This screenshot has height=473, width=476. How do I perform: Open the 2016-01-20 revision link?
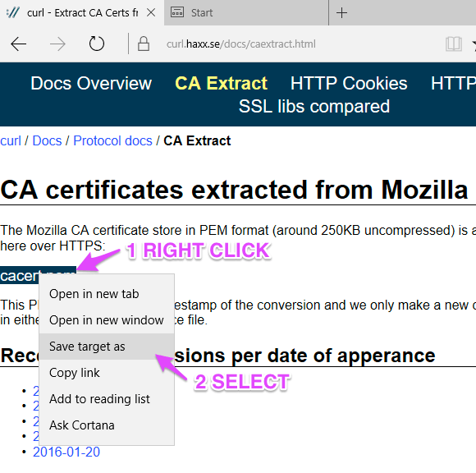[x=66, y=452]
